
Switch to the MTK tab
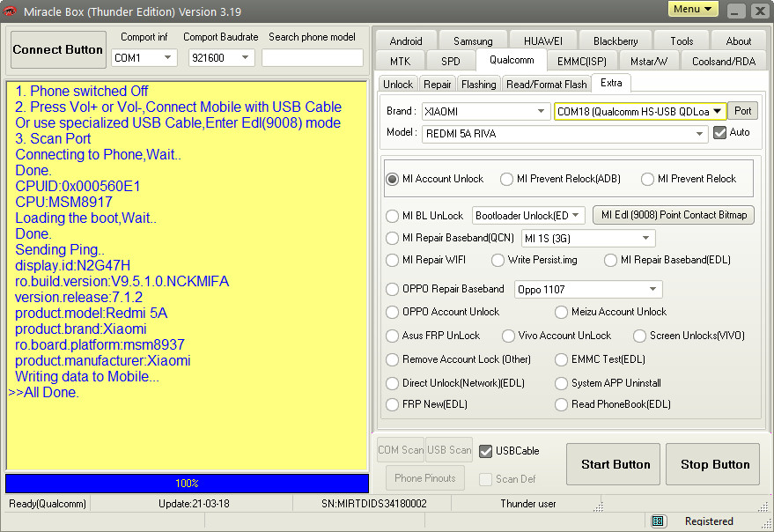401,62
